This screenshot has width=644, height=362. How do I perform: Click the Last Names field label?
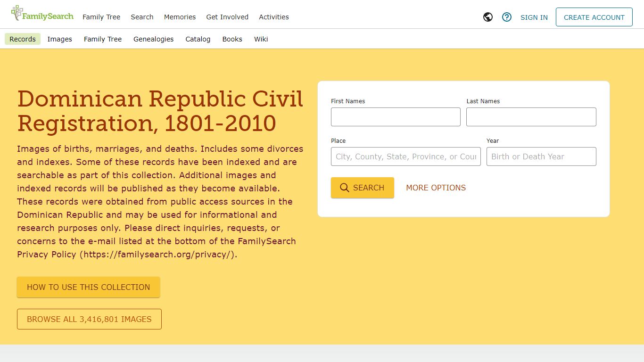[x=483, y=101]
